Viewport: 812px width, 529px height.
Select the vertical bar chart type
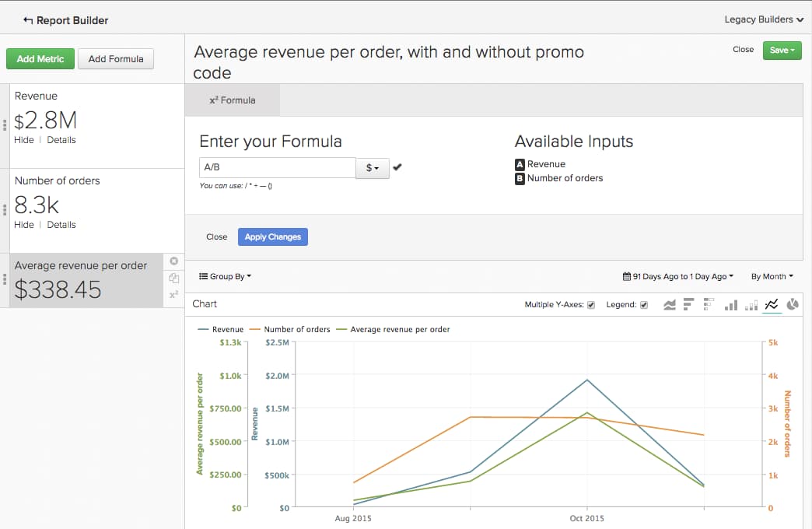(730, 304)
